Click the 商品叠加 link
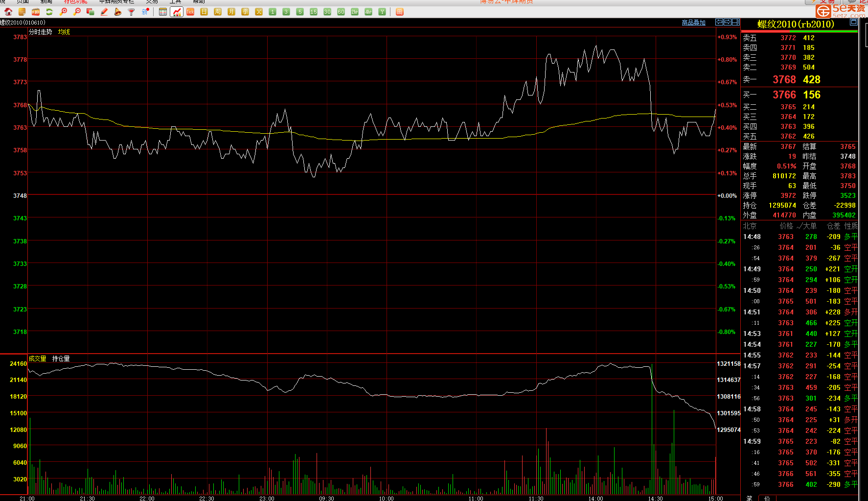 [x=693, y=23]
